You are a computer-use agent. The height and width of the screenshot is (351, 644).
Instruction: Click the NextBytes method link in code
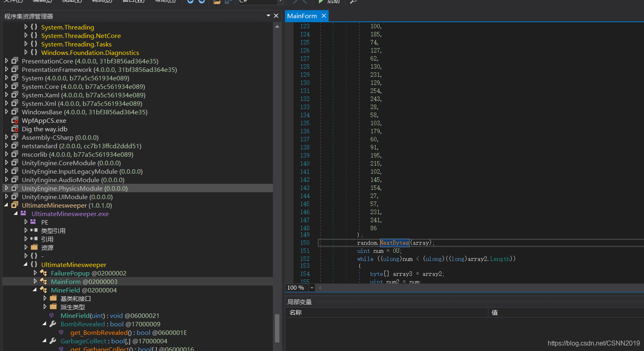pyautogui.click(x=395, y=243)
